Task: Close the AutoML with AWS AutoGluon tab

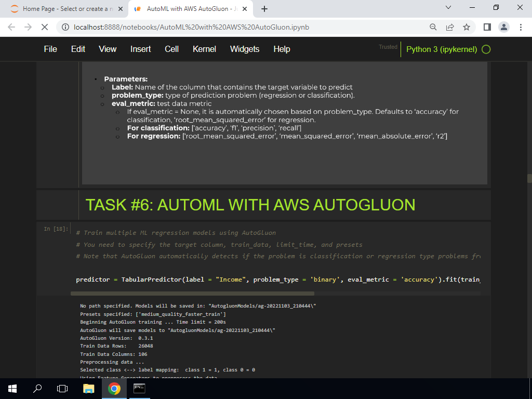Action: pyautogui.click(x=245, y=9)
